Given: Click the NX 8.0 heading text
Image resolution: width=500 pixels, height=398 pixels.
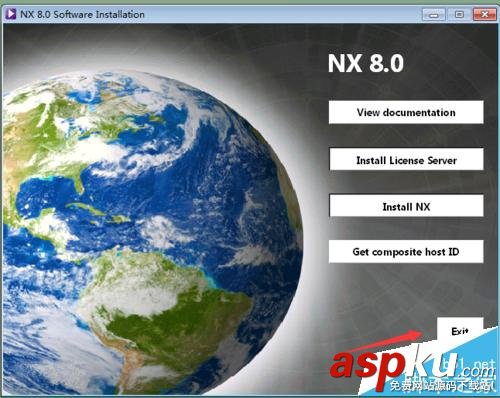Looking at the screenshot, I should point(366,63).
